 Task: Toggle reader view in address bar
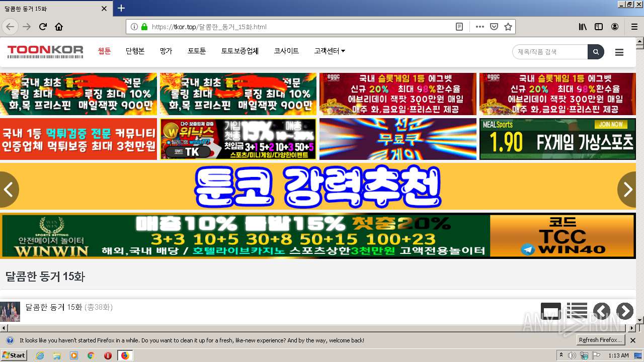pyautogui.click(x=459, y=27)
